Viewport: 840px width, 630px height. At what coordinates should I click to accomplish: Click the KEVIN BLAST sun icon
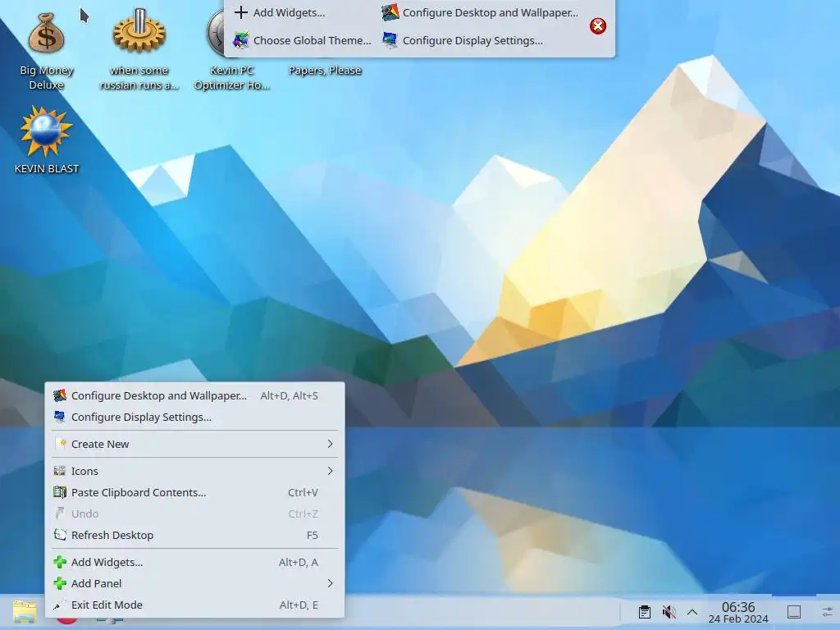click(x=47, y=132)
